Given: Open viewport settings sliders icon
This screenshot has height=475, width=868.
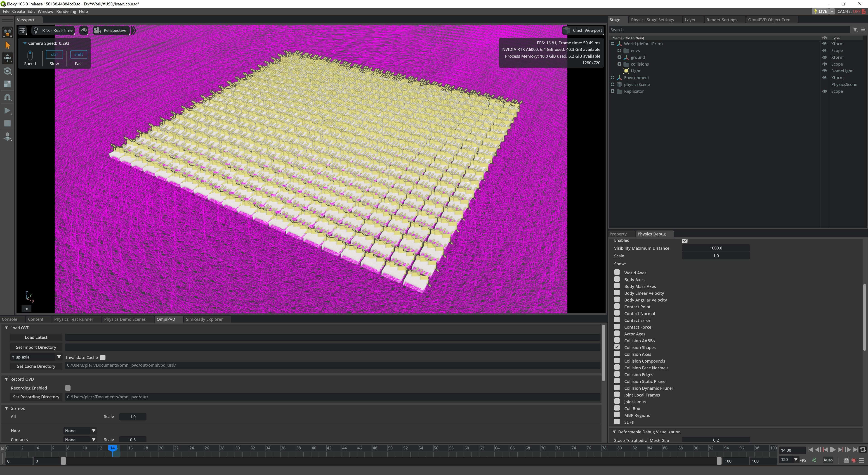Looking at the screenshot, I should pyautogui.click(x=22, y=30).
